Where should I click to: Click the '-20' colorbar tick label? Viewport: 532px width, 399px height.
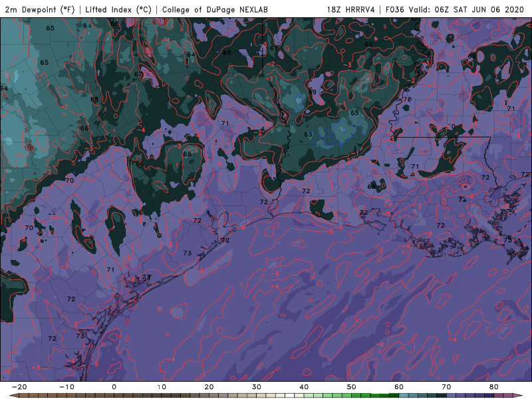(x=19, y=387)
